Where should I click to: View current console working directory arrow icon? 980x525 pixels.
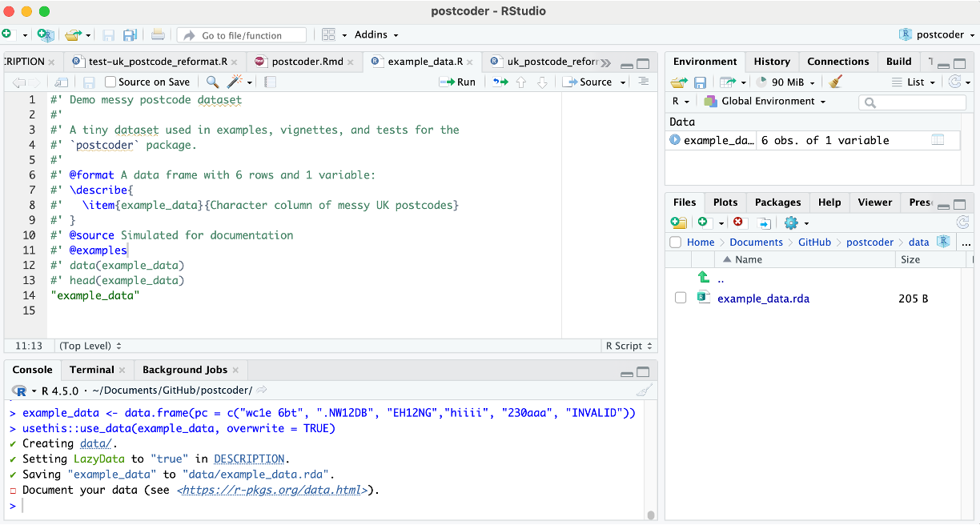pyautogui.click(x=262, y=391)
